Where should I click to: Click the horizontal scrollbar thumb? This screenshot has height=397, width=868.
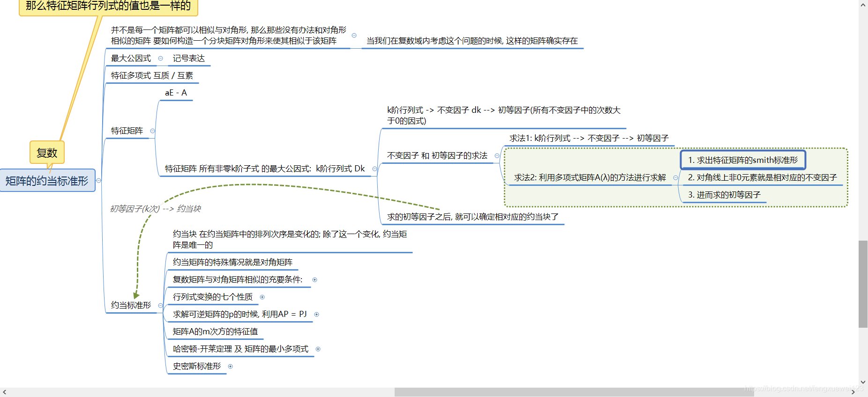tap(574, 392)
